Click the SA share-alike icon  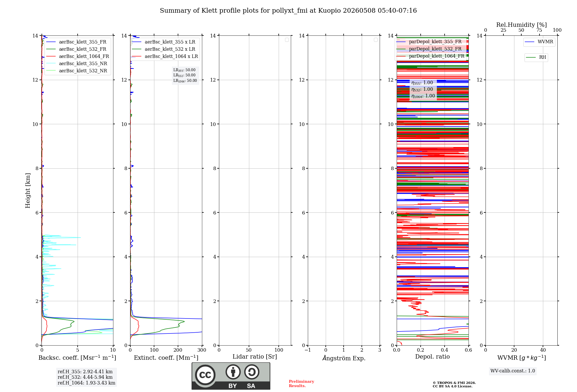(252, 372)
